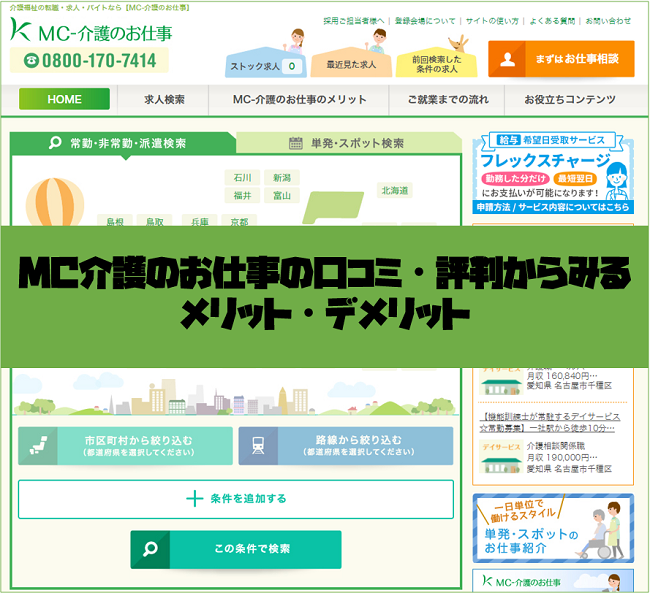The image size is (650, 593).
Task: Click the balloon illustration on map
Action: tap(55, 202)
